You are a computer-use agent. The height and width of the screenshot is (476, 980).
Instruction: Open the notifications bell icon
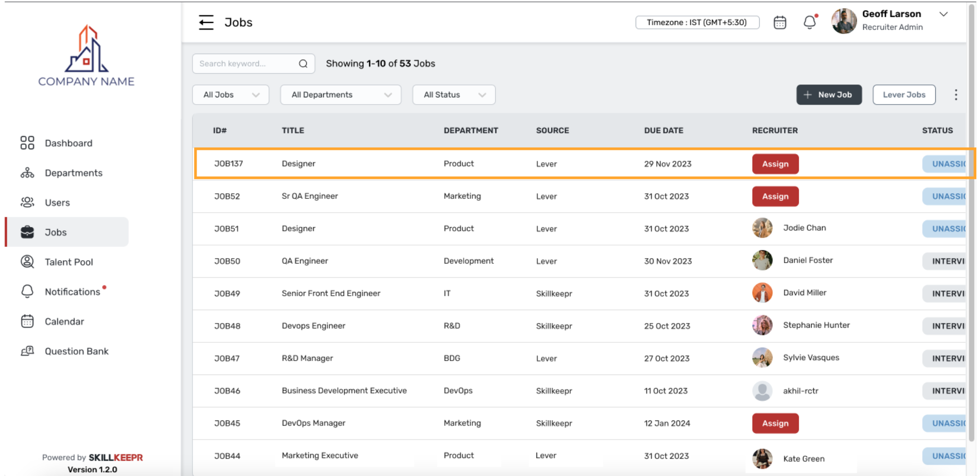[x=809, y=23]
